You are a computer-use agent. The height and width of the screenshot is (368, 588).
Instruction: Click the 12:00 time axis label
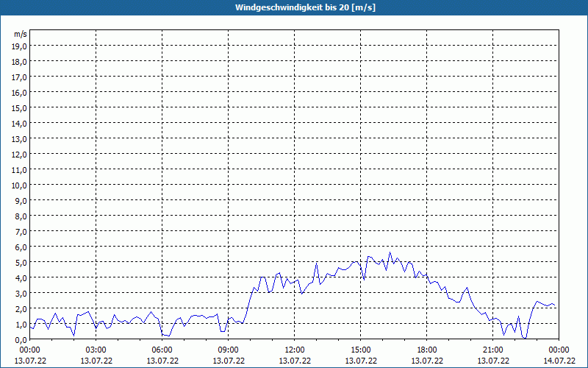tap(295, 350)
